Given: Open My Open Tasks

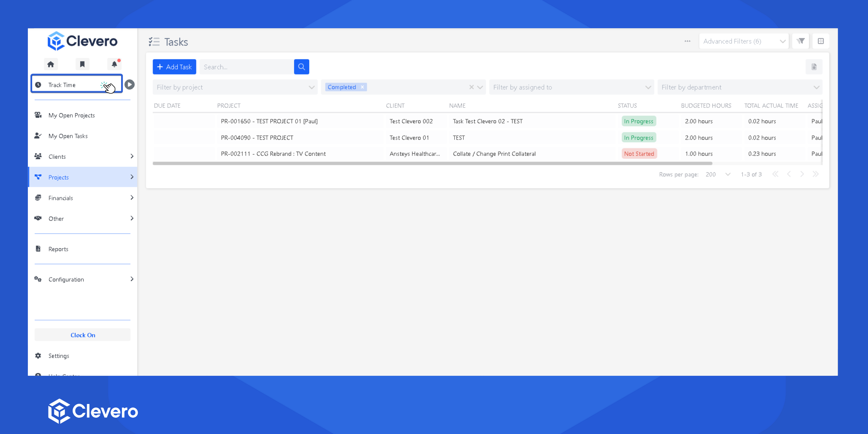Looking at the screenshot, I should click(x=68, y=136).
